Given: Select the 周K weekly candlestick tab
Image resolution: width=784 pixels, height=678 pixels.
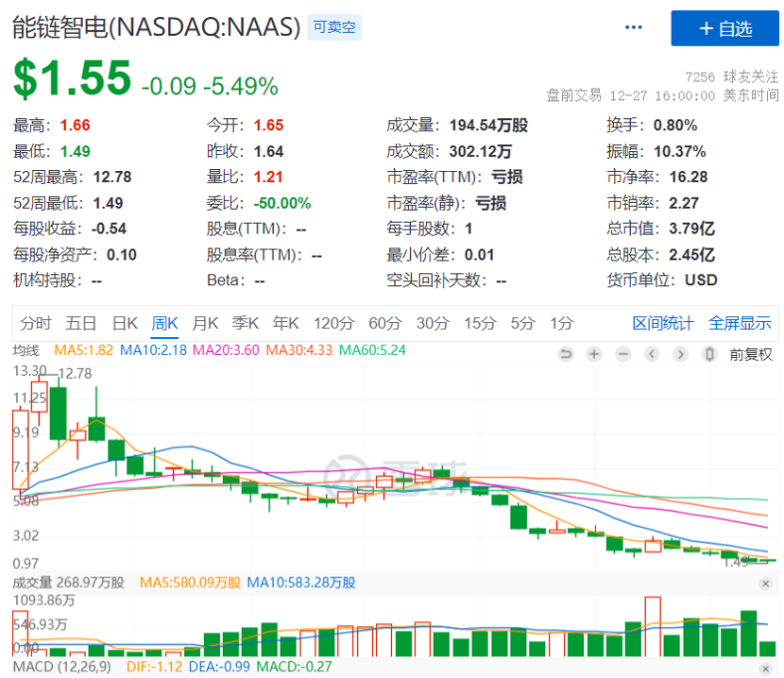Looking at the screenshot, I should pos(164,324).
